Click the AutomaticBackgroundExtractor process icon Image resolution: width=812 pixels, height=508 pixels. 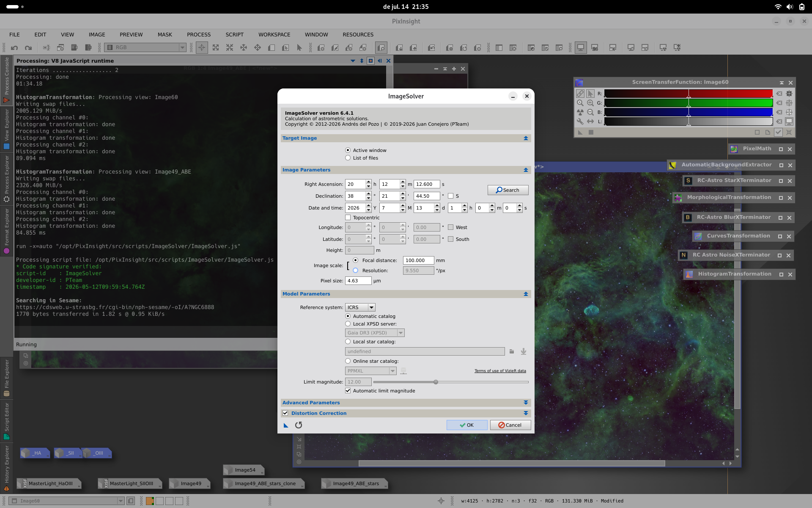[672, 165]
